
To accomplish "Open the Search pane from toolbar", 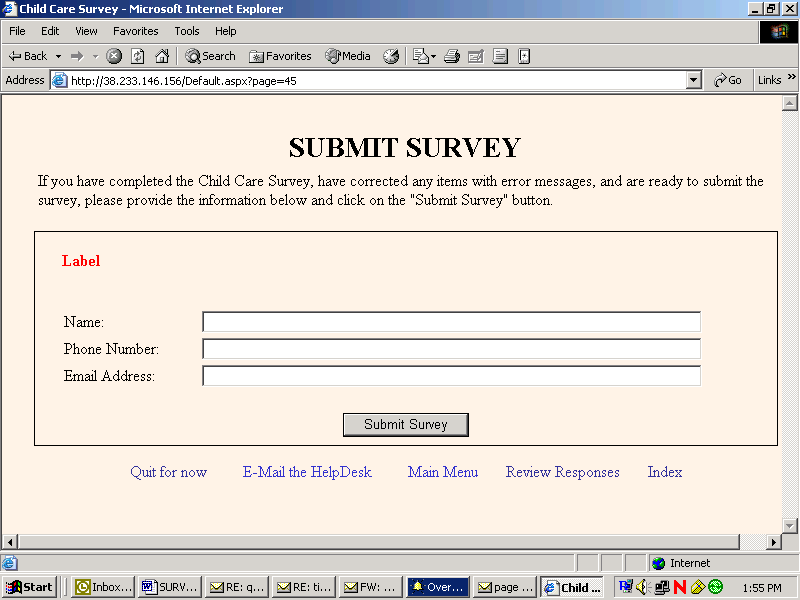I will point(210,56).
